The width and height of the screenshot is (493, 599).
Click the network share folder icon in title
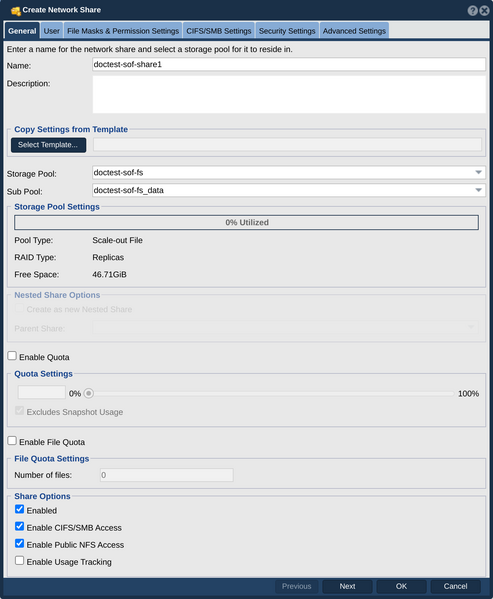click(16, 11)
